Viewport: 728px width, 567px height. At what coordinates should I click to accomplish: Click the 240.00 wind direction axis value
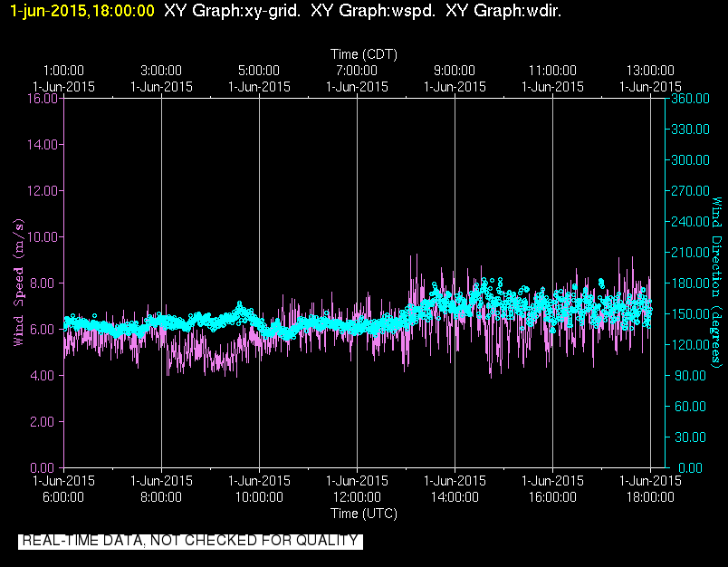(x=690, y=222)
